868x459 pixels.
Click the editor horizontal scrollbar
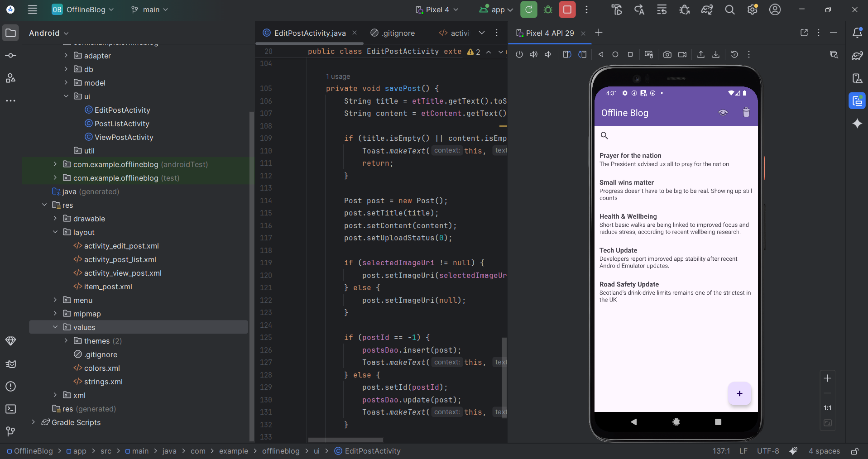(x=345, y=440)
